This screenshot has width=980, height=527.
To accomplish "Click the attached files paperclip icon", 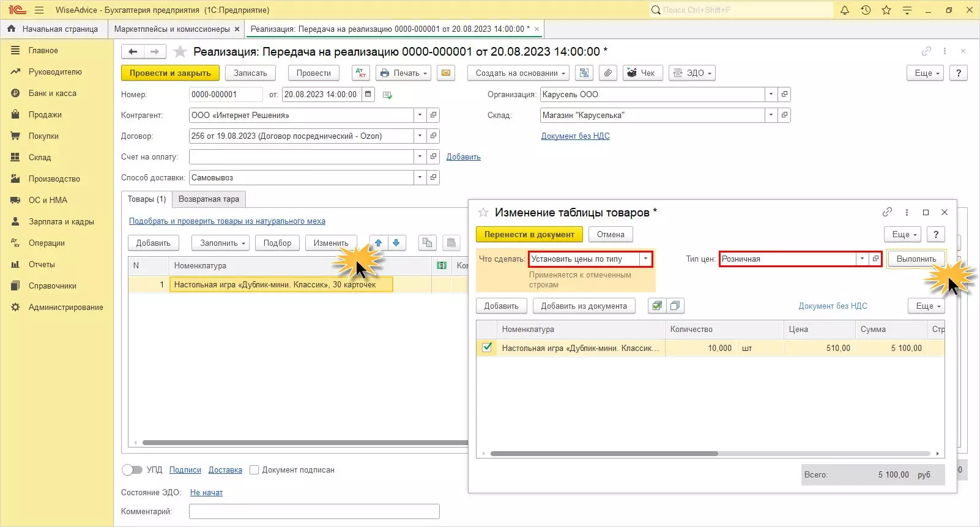I will click(607, 73).
